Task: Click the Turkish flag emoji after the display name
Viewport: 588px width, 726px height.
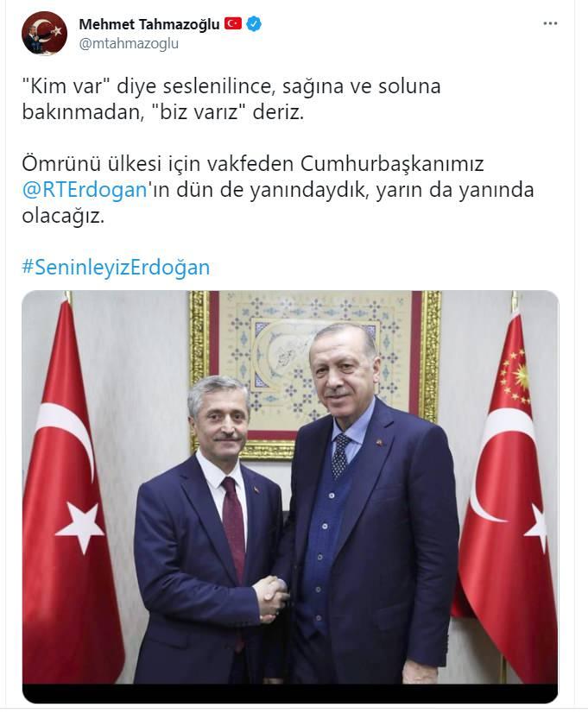Action: tap(233, 23)
